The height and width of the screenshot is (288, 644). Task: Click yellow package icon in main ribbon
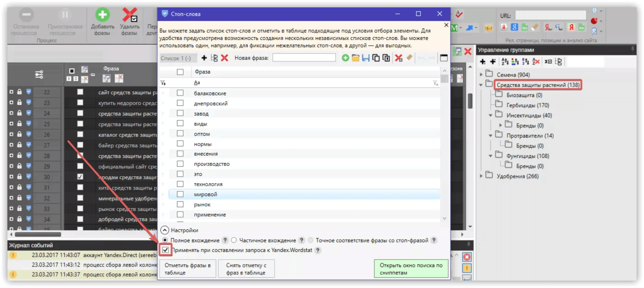coord(488,28)
